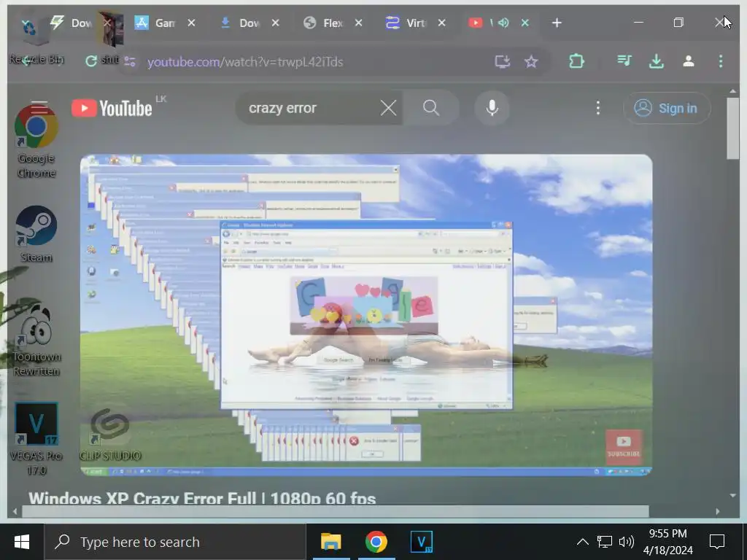Click the Sign in button

point(667,108)
